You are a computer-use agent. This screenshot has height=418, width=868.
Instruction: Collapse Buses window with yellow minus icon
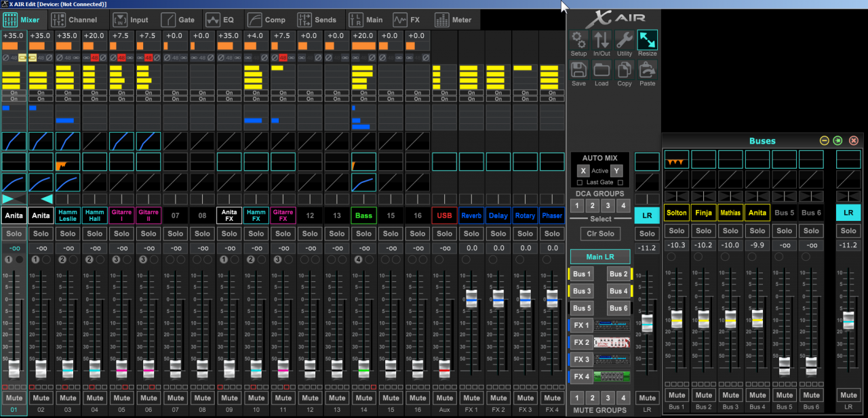tap(825, 140)
